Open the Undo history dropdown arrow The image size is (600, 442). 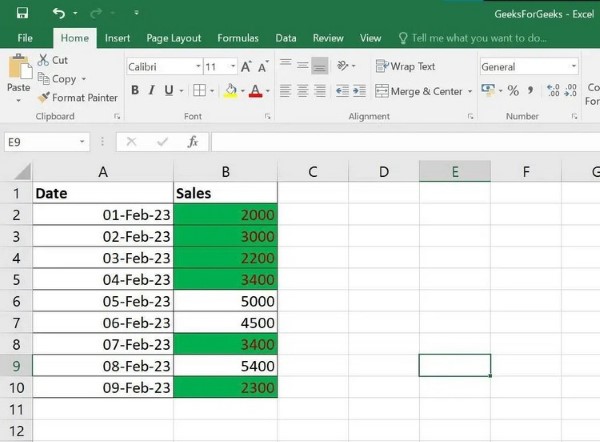coord(75,13)
